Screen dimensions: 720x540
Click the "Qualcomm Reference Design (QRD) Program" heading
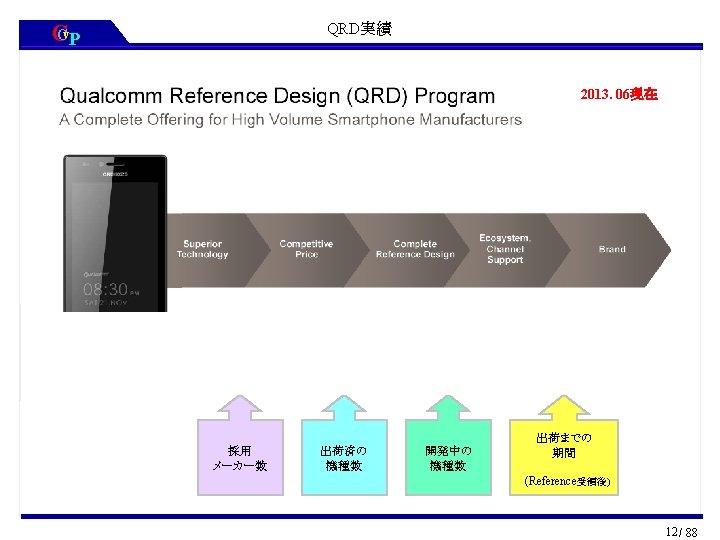[x=277, y=96]
